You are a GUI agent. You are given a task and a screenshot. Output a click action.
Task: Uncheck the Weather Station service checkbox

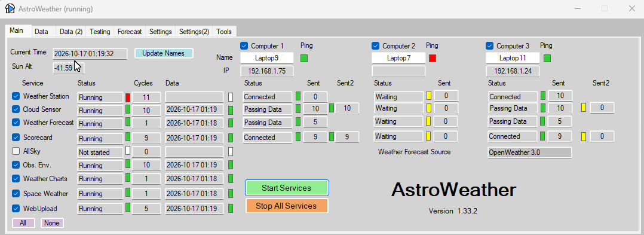click(x=16, y=96)
